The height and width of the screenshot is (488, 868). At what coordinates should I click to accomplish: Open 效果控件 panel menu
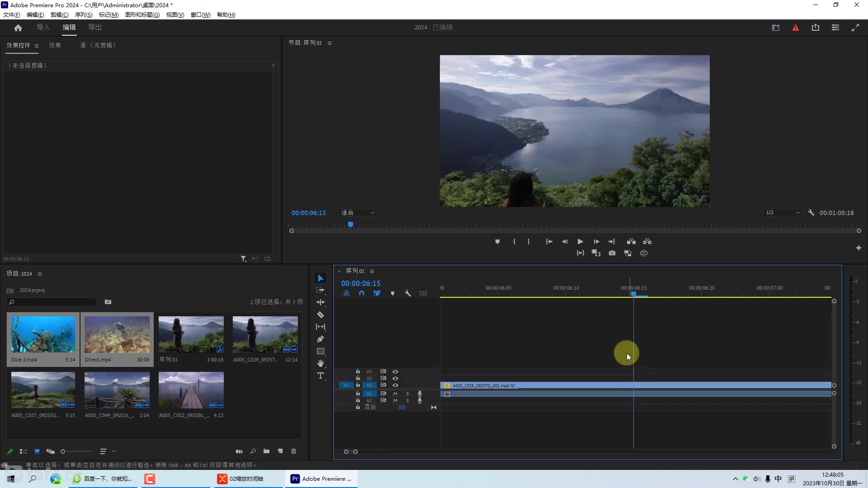(37, 46)
